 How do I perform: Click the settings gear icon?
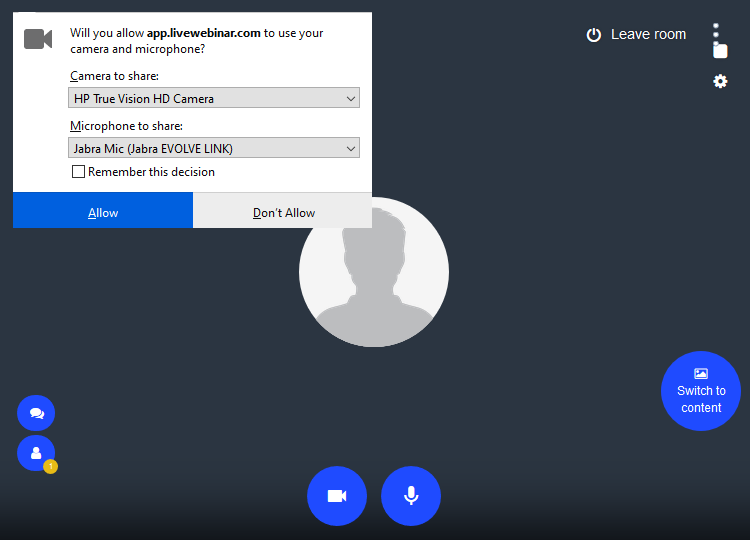pos(720,81)
